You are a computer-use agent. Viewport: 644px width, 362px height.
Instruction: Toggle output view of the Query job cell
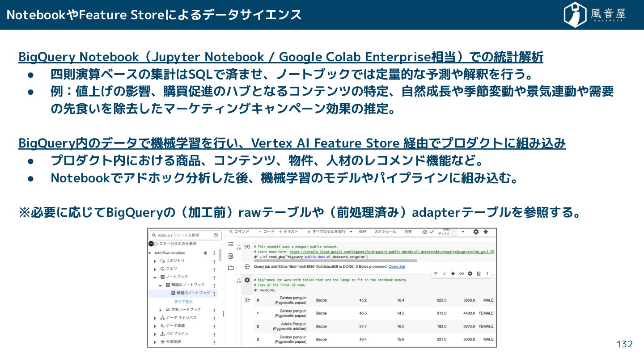coord(247,267)
